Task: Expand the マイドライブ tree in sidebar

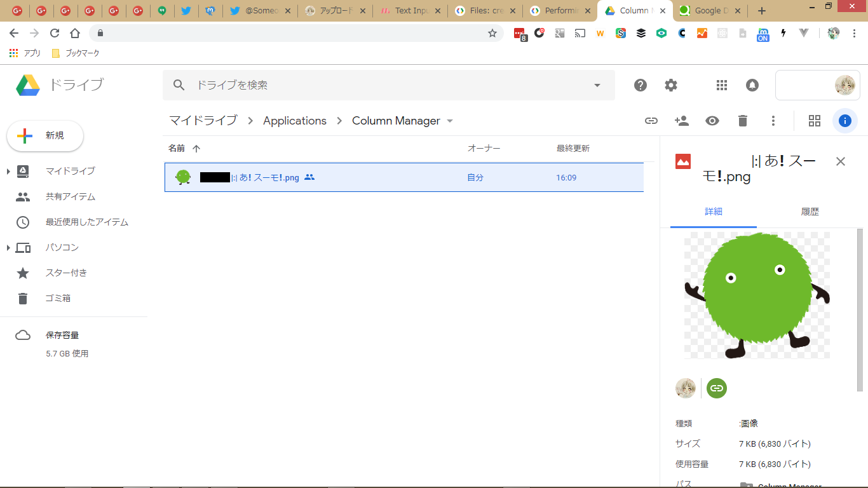Action: 8,172
